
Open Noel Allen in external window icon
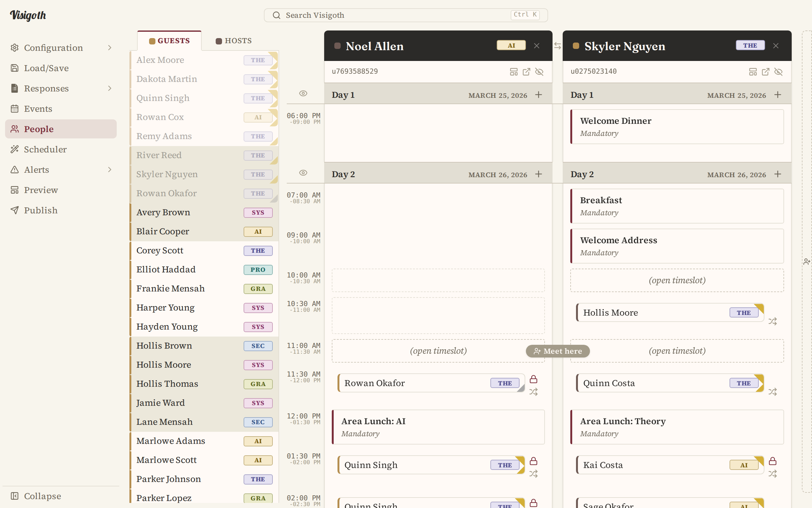527,71
